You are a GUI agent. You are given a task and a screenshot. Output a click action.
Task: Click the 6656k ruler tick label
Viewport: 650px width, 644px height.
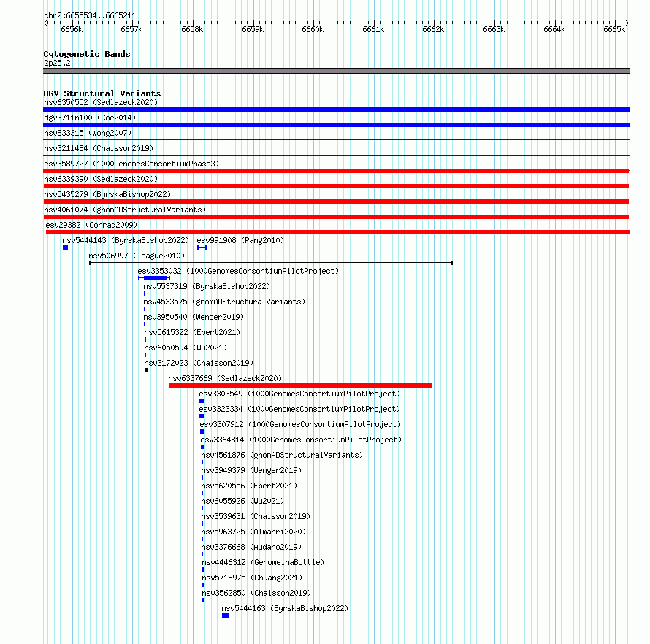72,29
